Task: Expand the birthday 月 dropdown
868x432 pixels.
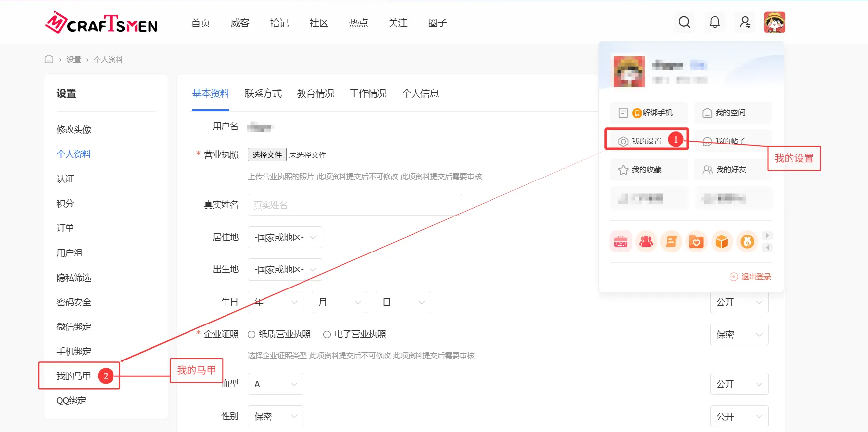Action: click(339, 302)
